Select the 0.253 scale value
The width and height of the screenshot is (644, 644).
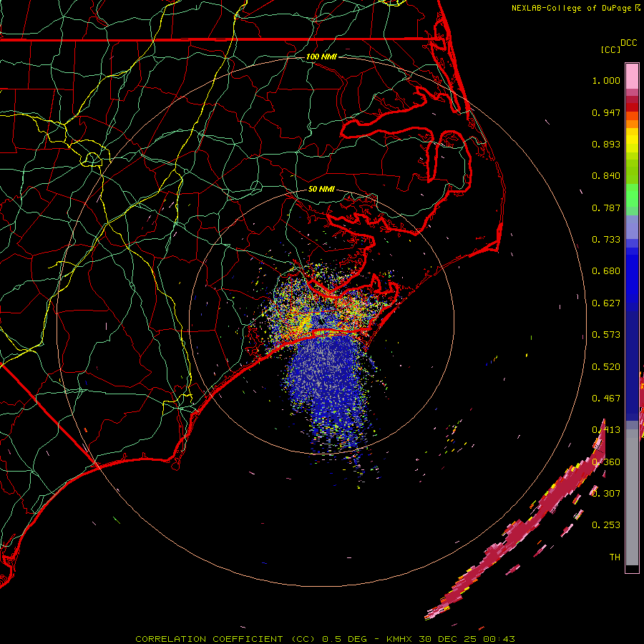[x=606, y=525]
